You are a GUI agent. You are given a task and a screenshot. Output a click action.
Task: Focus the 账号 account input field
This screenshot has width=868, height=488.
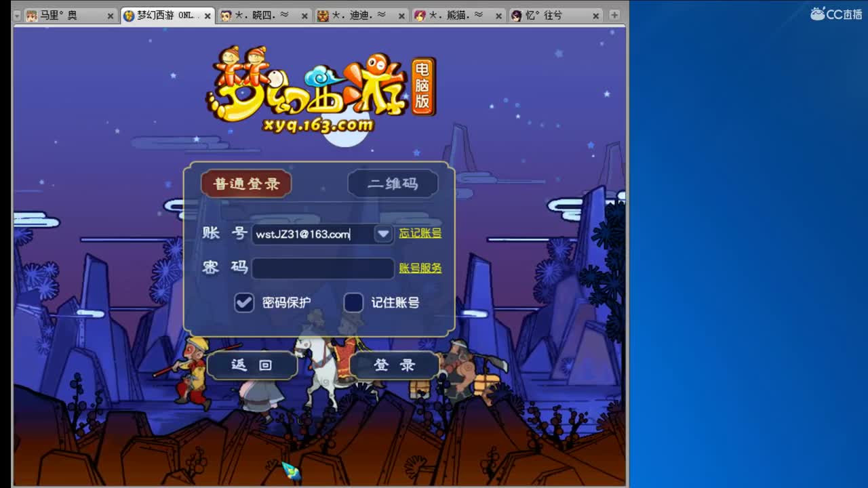(x=313, y=234)
